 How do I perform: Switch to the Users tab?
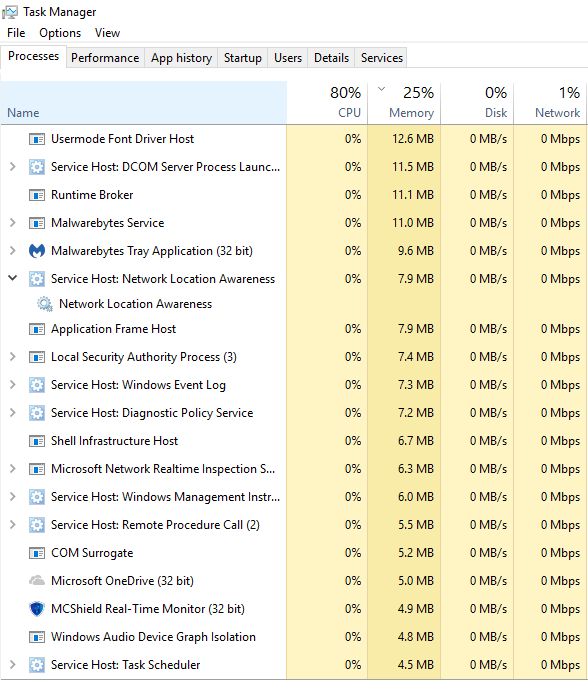point(288,58)
